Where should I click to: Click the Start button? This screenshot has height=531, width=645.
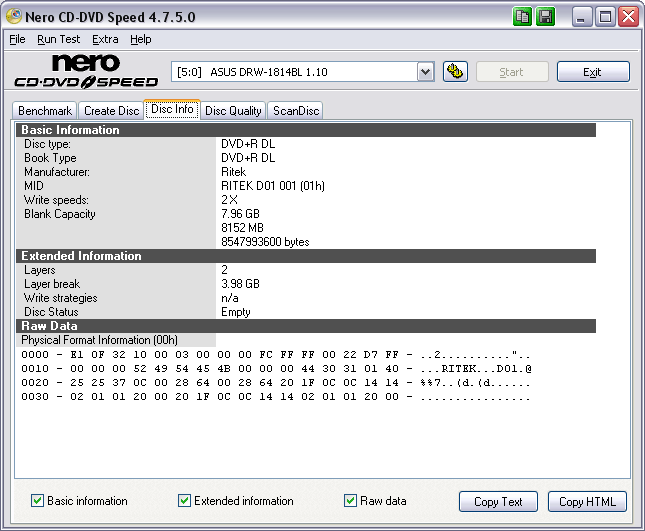click(512, 72)
